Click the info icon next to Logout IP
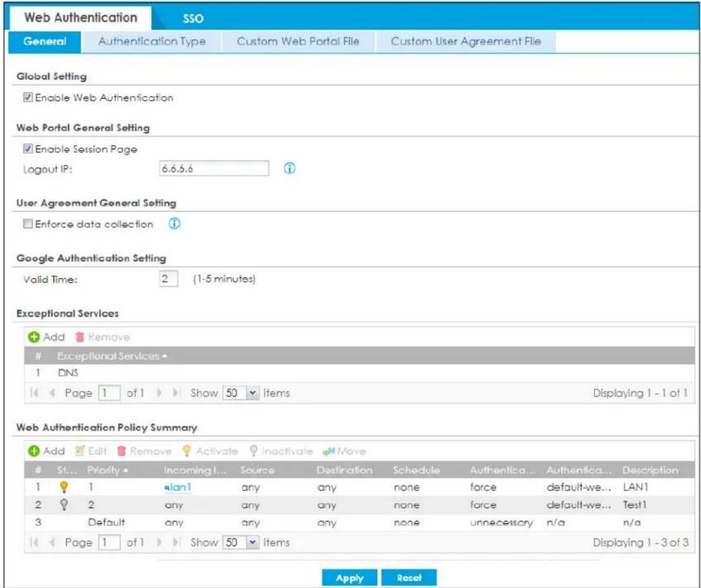This screenshot has width=701, height=588. [x=289, y=169]
